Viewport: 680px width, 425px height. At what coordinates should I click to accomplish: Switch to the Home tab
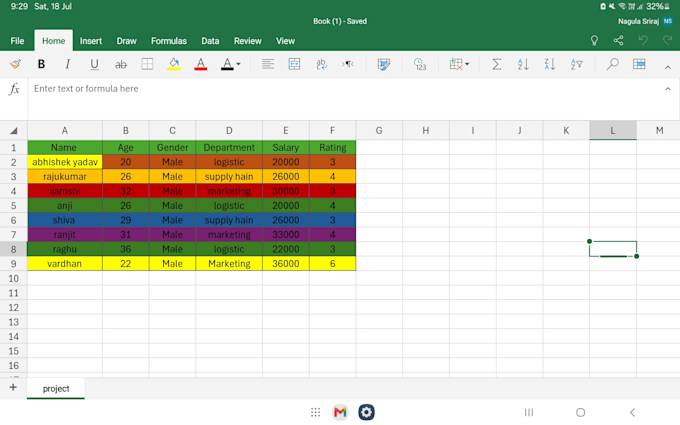(53, 41)
